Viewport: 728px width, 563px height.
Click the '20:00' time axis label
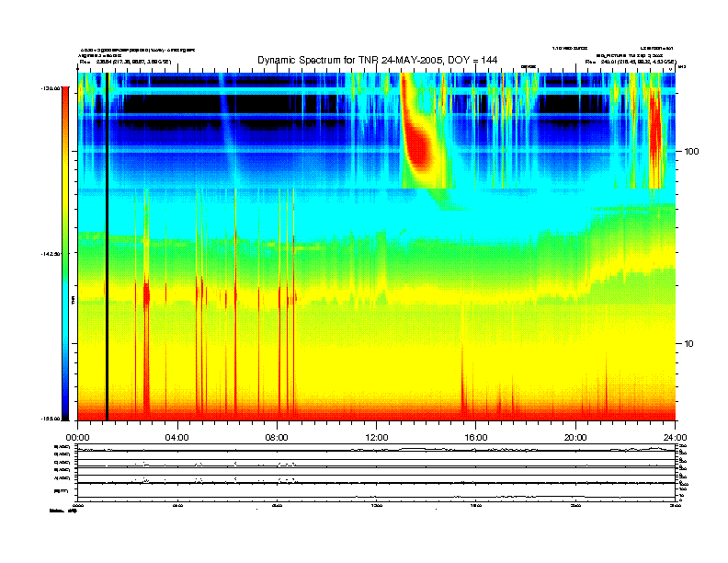click(575, 438)
